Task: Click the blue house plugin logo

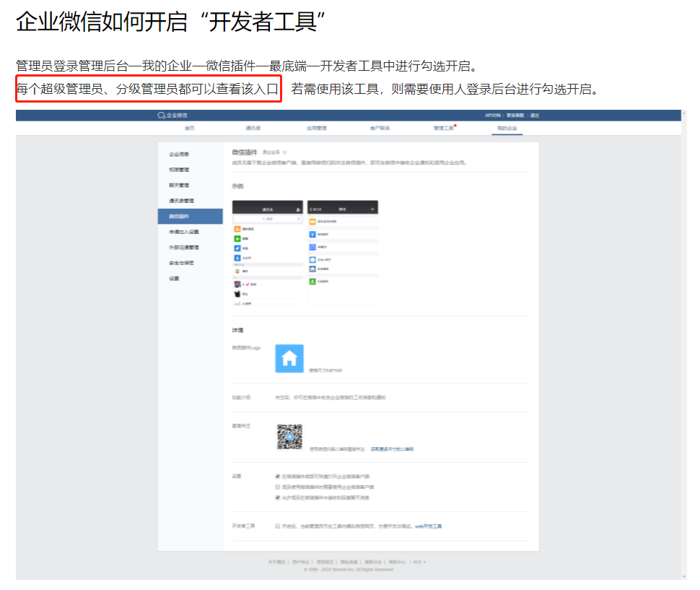Action: 289,358
